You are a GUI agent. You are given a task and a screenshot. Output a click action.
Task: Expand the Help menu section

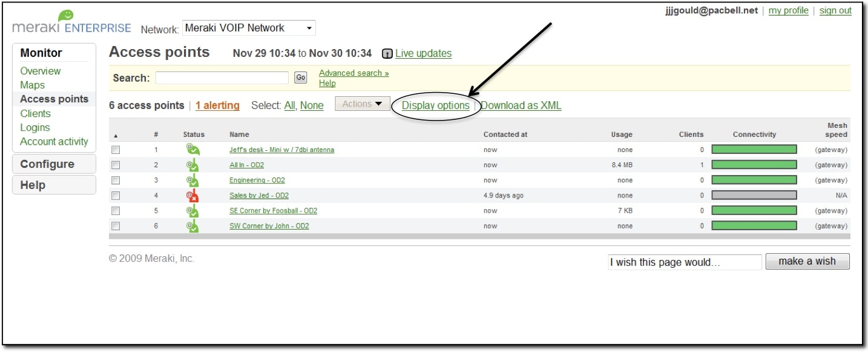click(x=54, y=185)
